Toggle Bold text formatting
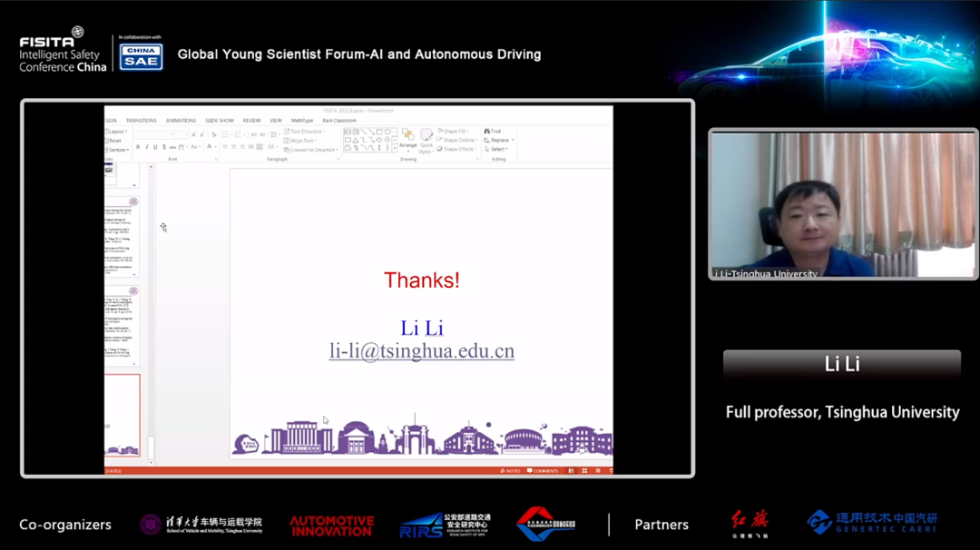This screenshot has height=550, width=980. click(x=138, y=147)
